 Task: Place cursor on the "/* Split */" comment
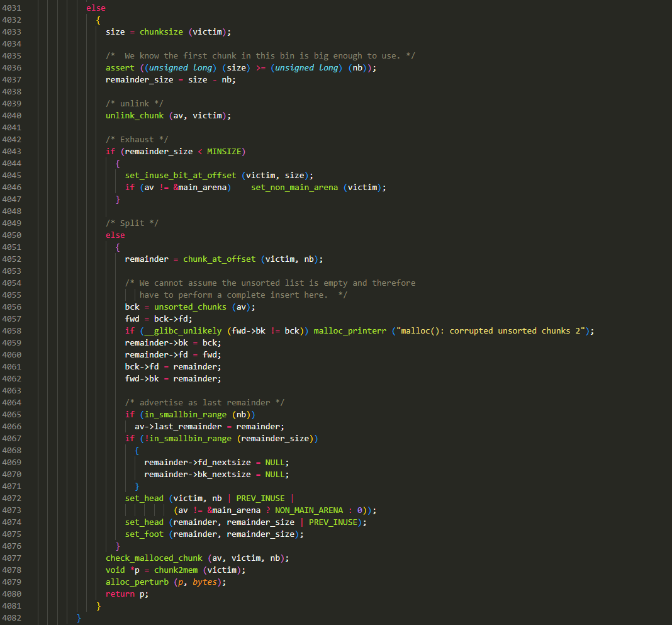click(x=132, y=223)
